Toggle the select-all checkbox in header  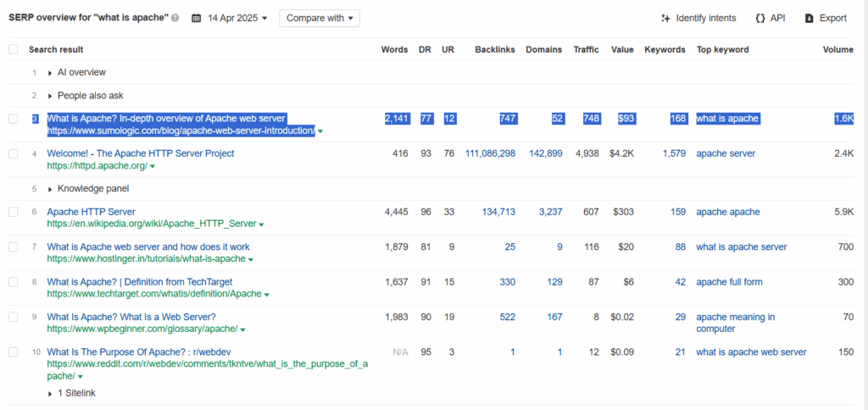[x=14, y=49]
